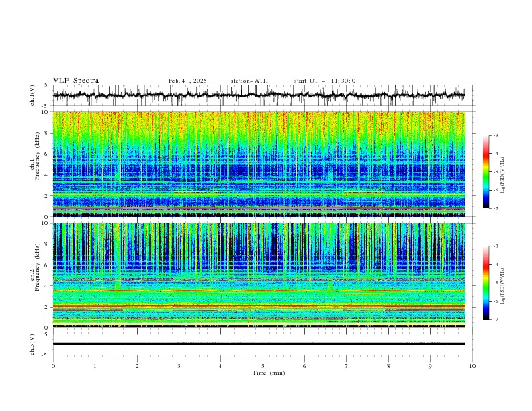Click the "-5" tick on ch.3(V) axis
Screen dimensions: 532x411
click(46, 355)
